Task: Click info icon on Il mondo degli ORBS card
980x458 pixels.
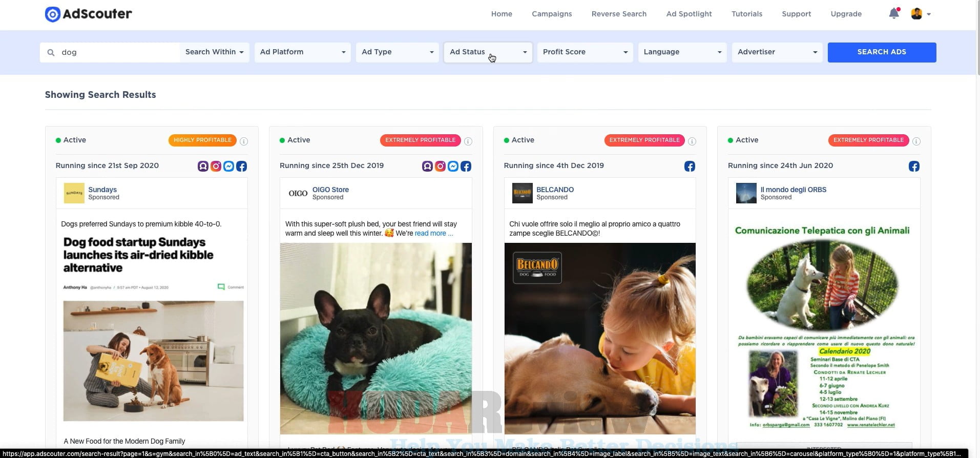Action: click(916, 141)
